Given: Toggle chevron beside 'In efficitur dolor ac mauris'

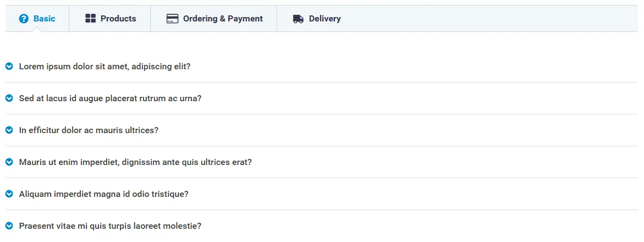Looking at the screenshot, I should pos(9,130).
